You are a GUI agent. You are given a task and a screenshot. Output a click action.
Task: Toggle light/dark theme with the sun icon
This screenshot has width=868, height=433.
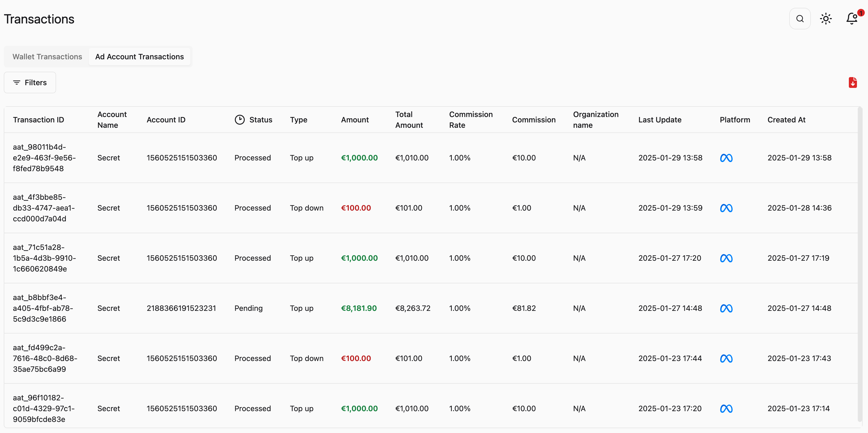pos(826,19)
